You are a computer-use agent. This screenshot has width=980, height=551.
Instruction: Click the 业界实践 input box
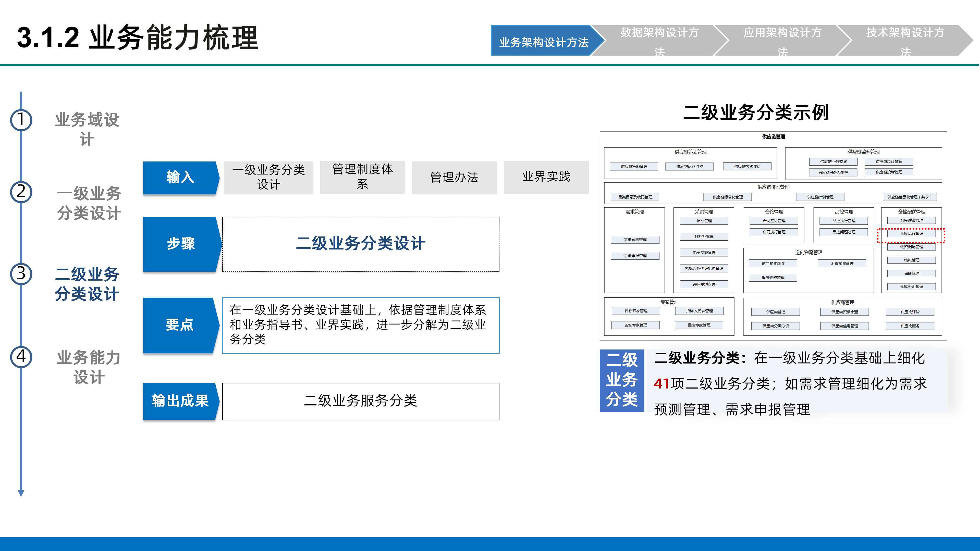click(x=546, y=177)
